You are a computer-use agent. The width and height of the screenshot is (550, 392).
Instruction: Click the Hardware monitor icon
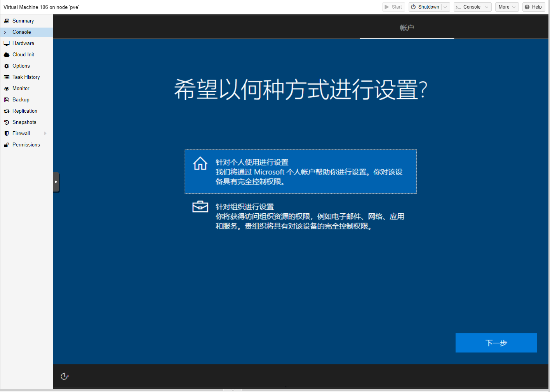(7, 44)
